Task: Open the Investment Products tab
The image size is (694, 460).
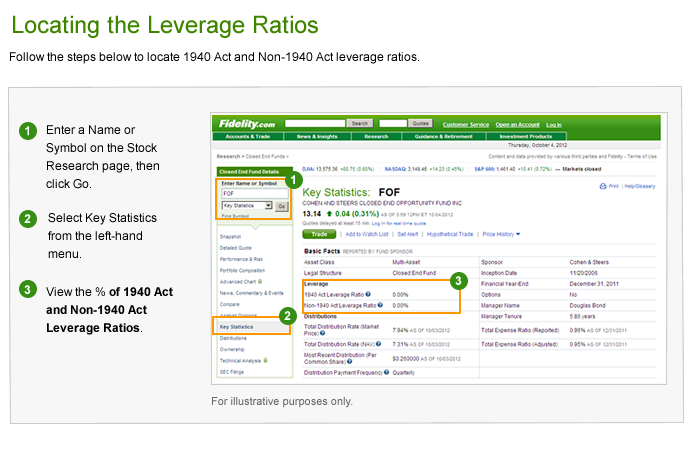Action: tap(525, 136)
